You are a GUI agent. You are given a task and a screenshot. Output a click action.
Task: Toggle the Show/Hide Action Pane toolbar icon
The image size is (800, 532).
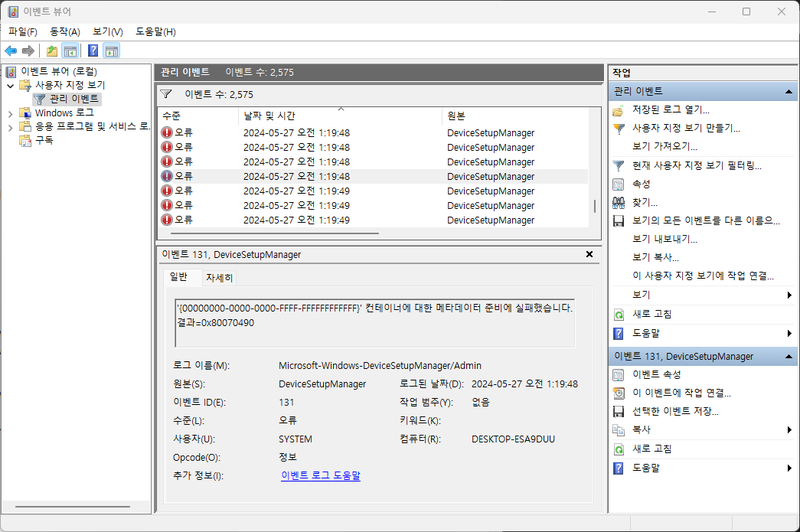(x=111, y=51)
